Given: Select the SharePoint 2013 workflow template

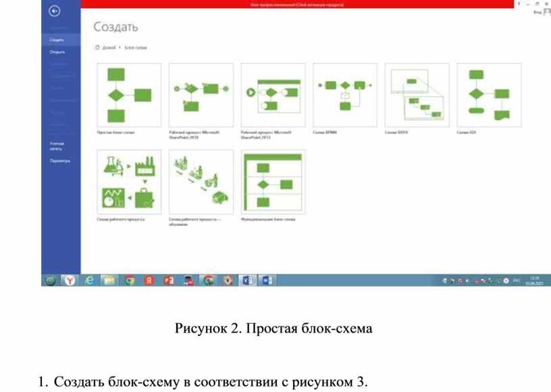Looking at the screenshot, I should tap(273, 95).
